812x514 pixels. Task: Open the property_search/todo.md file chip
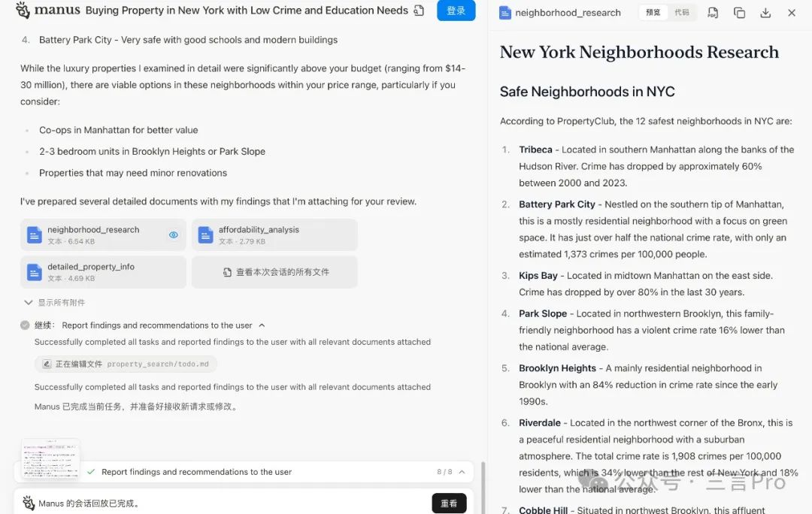[x=126, y=364]
